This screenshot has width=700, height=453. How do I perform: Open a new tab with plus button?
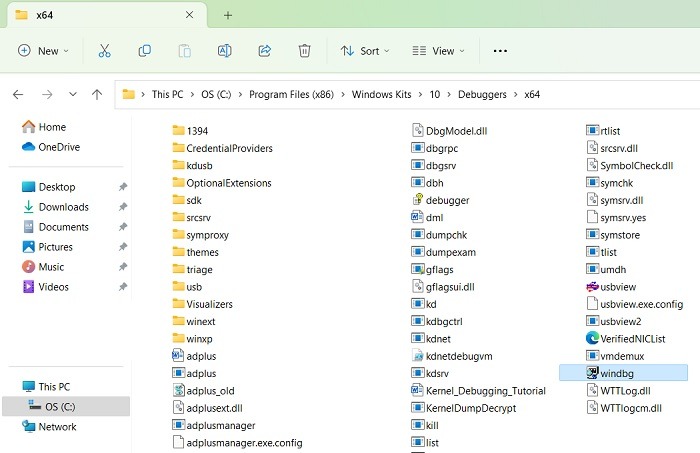tap(228, 15)
